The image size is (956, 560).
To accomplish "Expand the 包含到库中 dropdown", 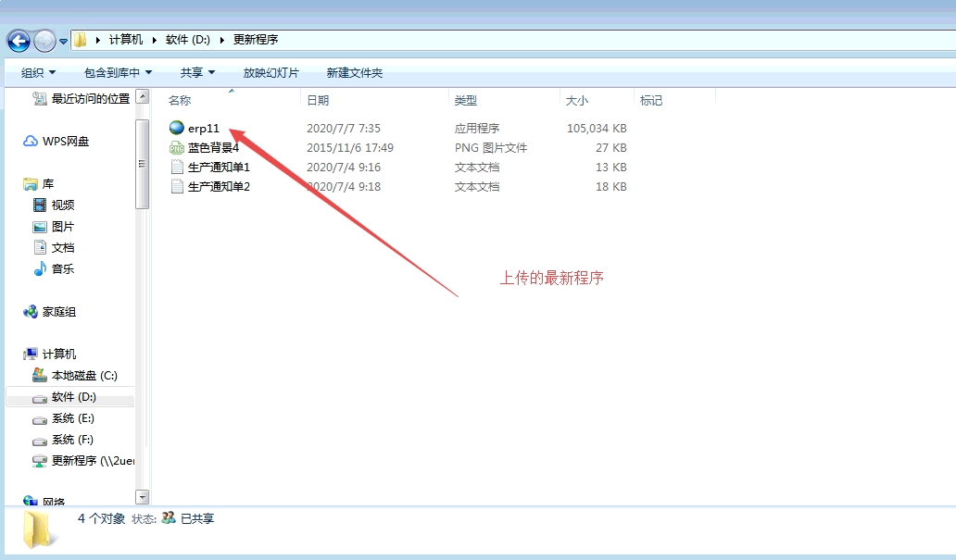I will pos(118,72).
